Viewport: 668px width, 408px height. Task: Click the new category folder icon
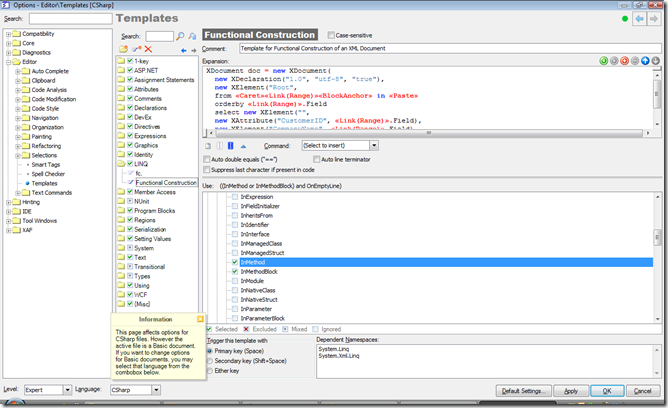pyautogui.click(x=124, y=49)
